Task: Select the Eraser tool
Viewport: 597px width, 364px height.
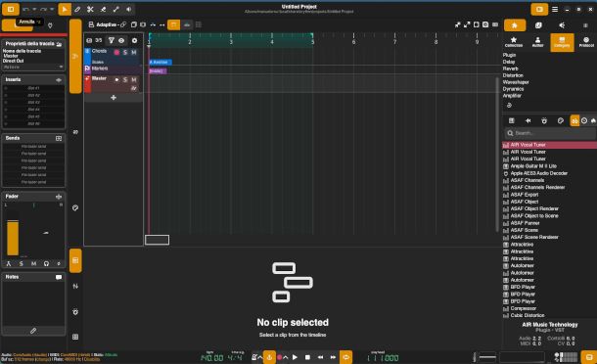Action: [103, 9]
